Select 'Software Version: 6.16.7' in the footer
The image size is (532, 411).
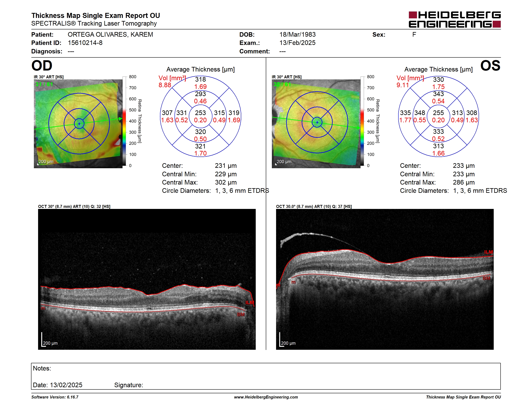coord(55,397)
